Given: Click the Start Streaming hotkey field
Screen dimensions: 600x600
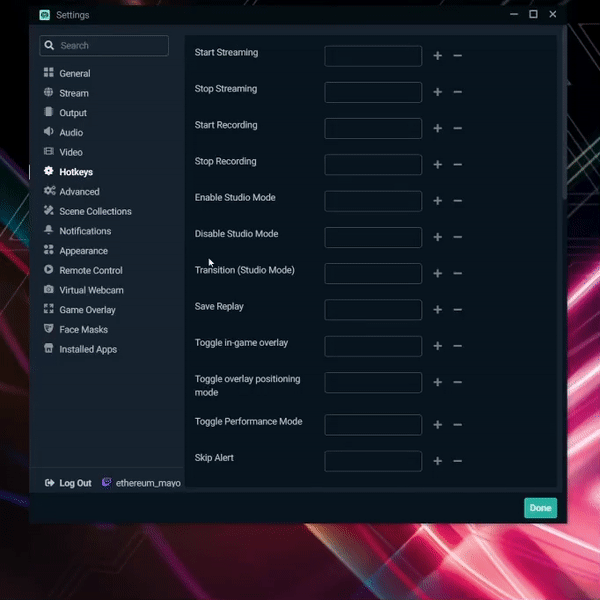Looking at the screenshot, I should click(373, 56).
